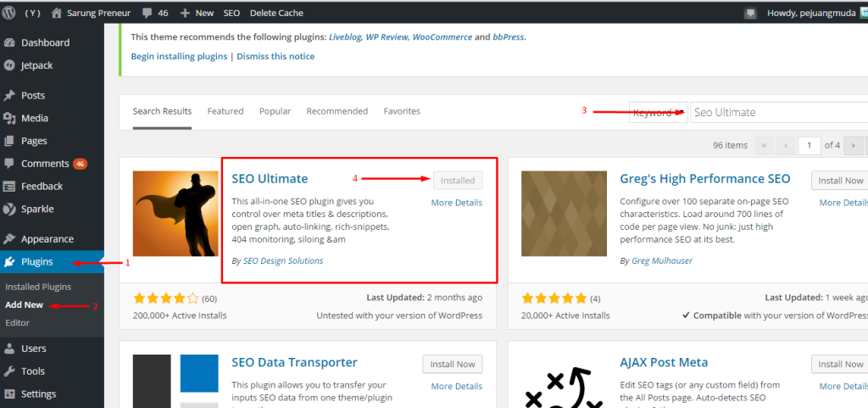Click the SEO Ultimate superhero thumbnail
This screenshot has width=868, height=408.
tap(175, 214)
